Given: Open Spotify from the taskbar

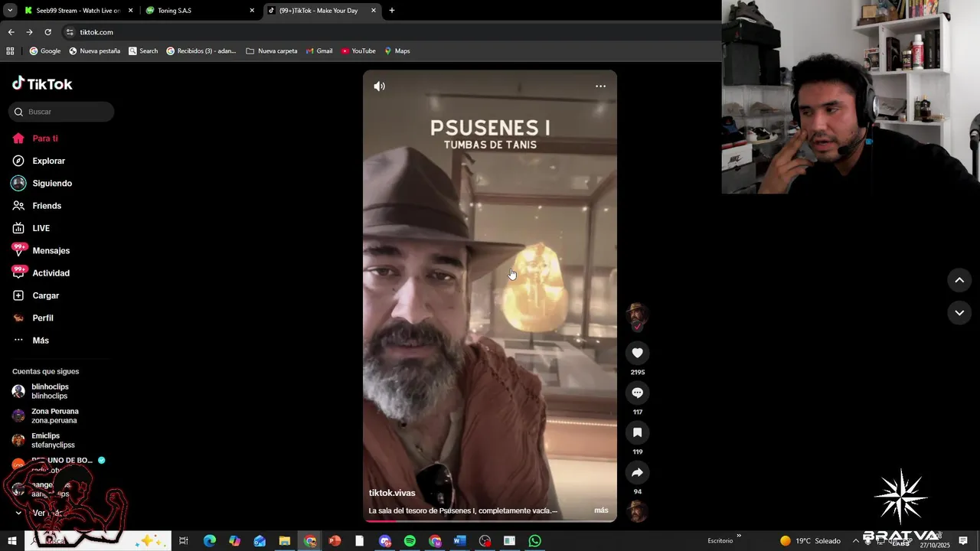Looking at the screenshot, I should point(410,541).
